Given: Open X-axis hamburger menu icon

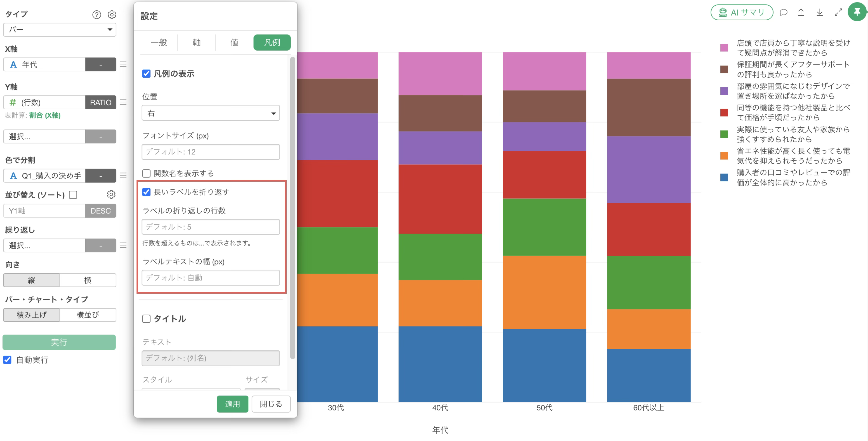Looking at the screenshot, I should coord(123,64).
